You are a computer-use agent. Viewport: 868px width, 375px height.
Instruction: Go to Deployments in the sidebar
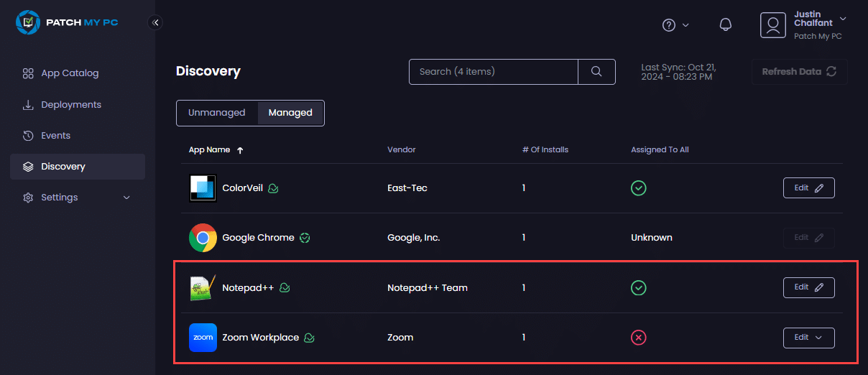tap(71, 105)
